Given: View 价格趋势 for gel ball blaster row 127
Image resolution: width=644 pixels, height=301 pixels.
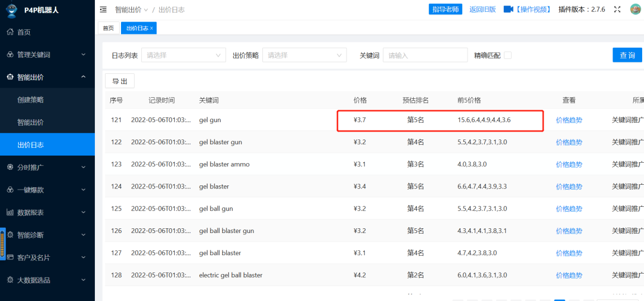Looking at the screenshot, I should (569, 253).
